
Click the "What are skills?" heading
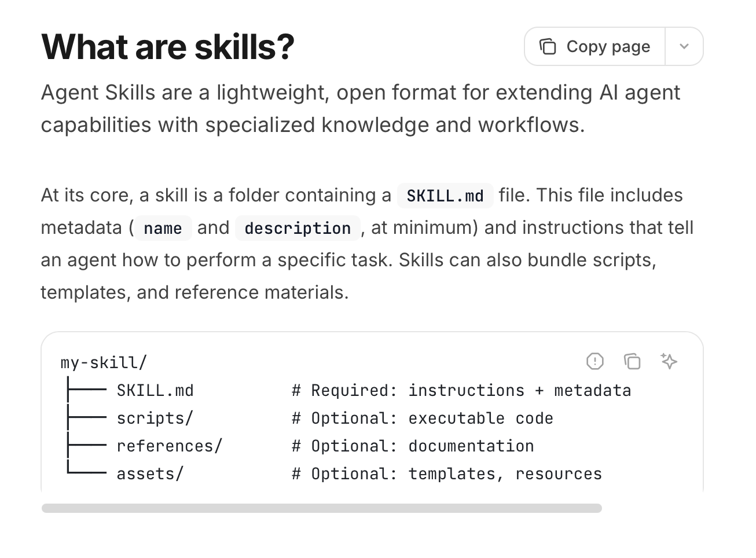(x=167, y=46)
